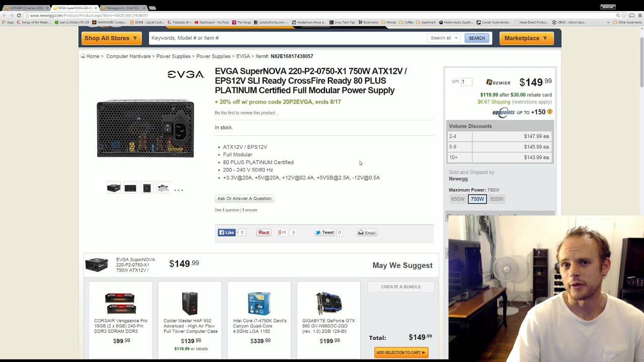This screenshot has width=644, height=362.
Task: Click the Facebook Like button
Action: coord(226,233)
